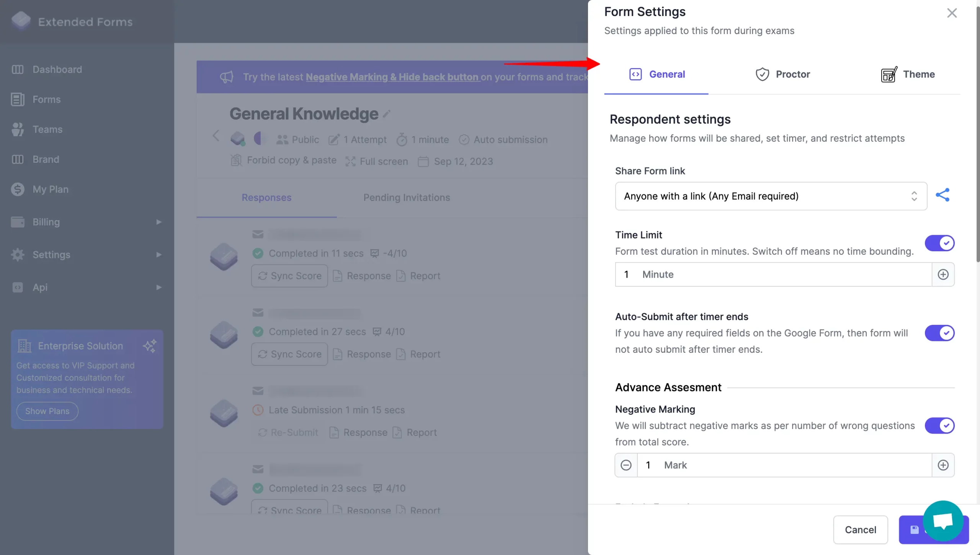Screen dimensions: 980x555
Task: Open the Forms section in sidebar
Action: pos(46,99)
